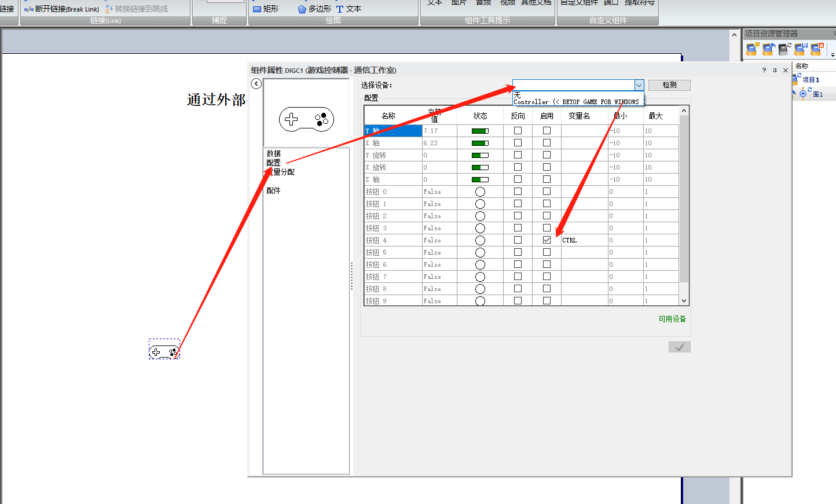Click the 状态 column header

[x=480, y=116]
